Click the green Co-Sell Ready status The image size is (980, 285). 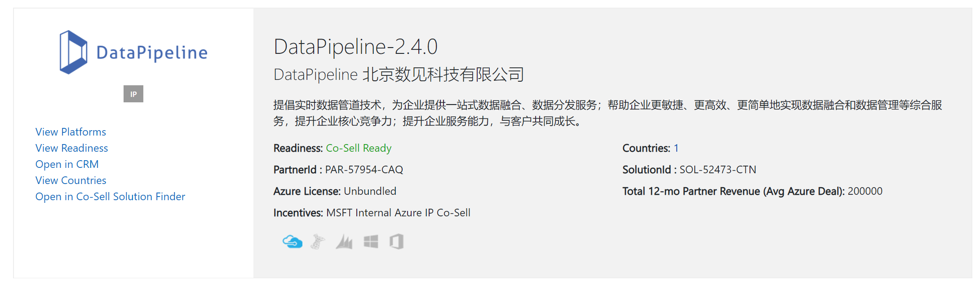pos(359,148)
